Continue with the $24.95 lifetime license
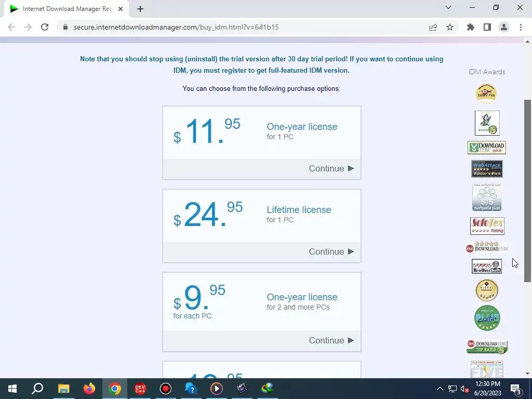Image resolution: width=532 pixels, height=399 pixels. point(331,252)
